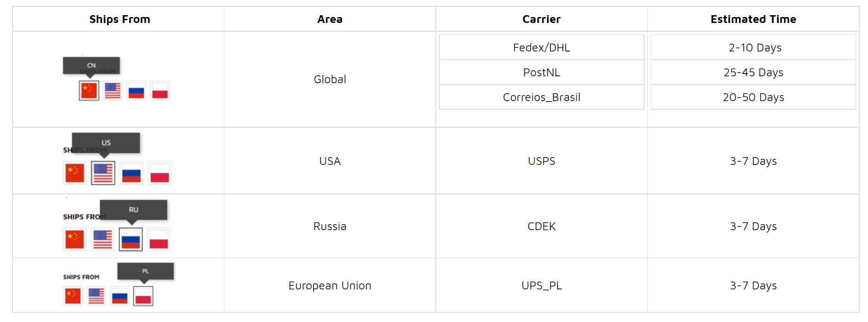The image size is (868, 322).
Task: Click the UPS_PL carrier cell
Action: [x=542, y=285]
